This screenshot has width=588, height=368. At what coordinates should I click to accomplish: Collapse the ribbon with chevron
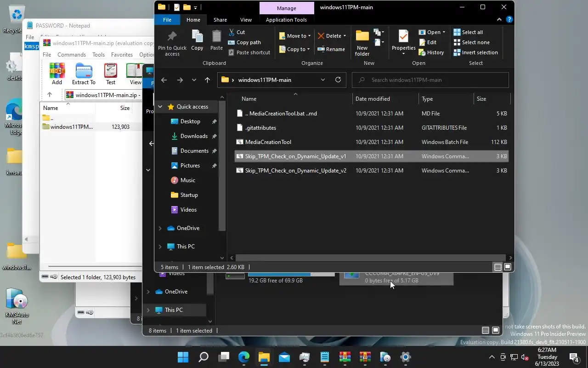pyautogui.click(x=499, y=20)
